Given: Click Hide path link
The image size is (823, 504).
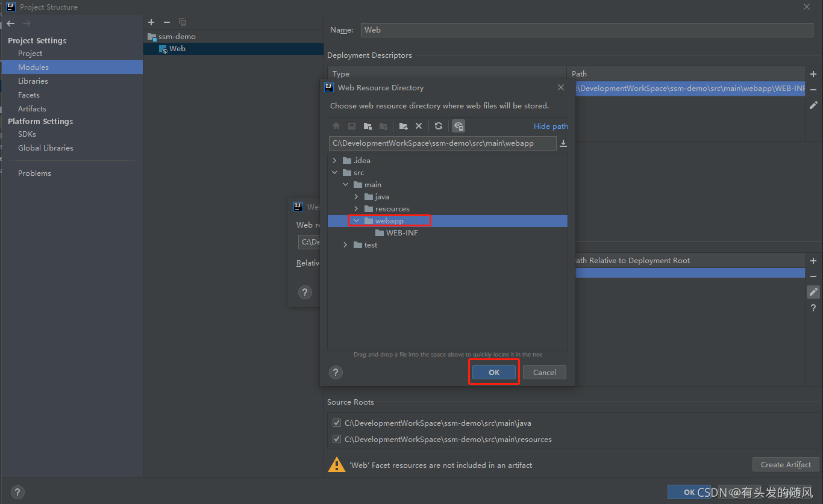Looking at the screenshot, I should click(x=551, y=126).
